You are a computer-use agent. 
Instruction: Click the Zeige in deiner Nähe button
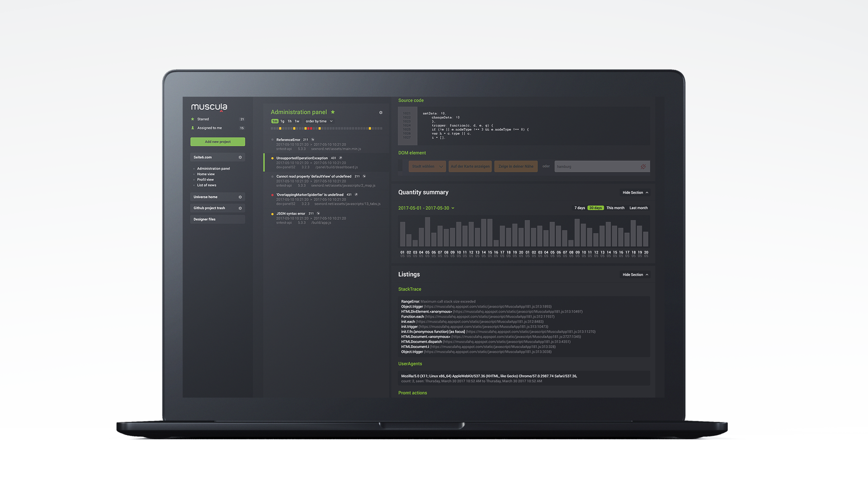coord(516,166)
